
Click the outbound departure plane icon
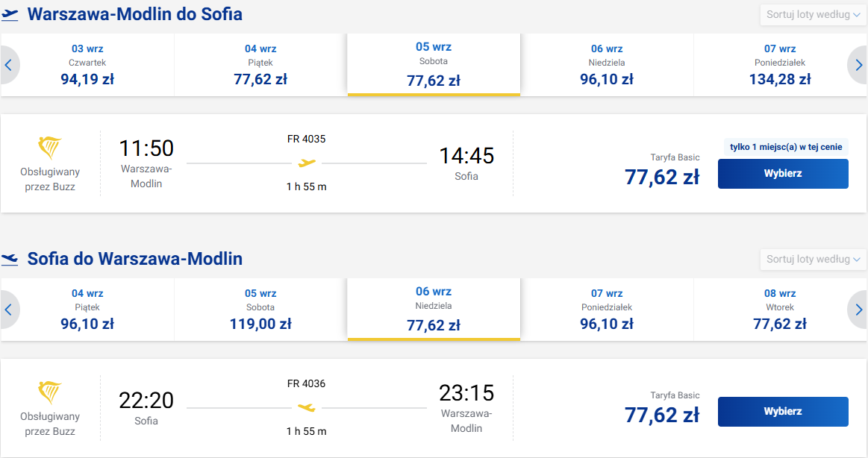pos(10,14)
